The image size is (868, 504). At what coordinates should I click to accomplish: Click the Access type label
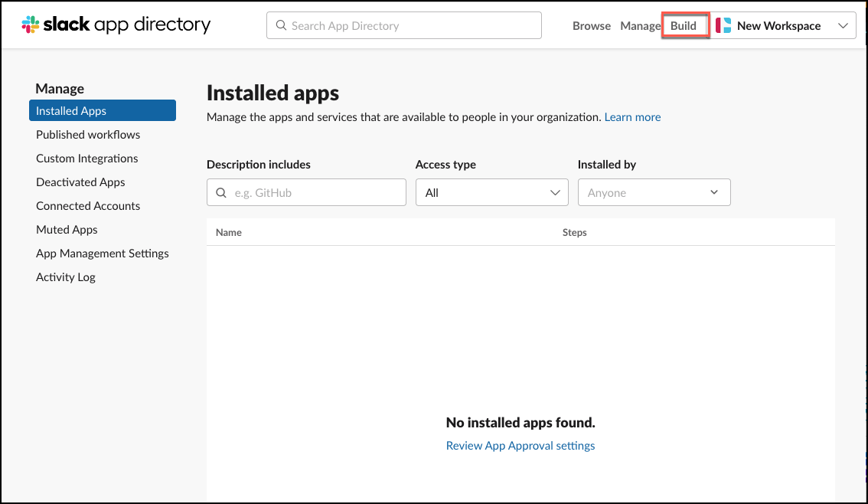pyautogui.click(x=445, y=165)
